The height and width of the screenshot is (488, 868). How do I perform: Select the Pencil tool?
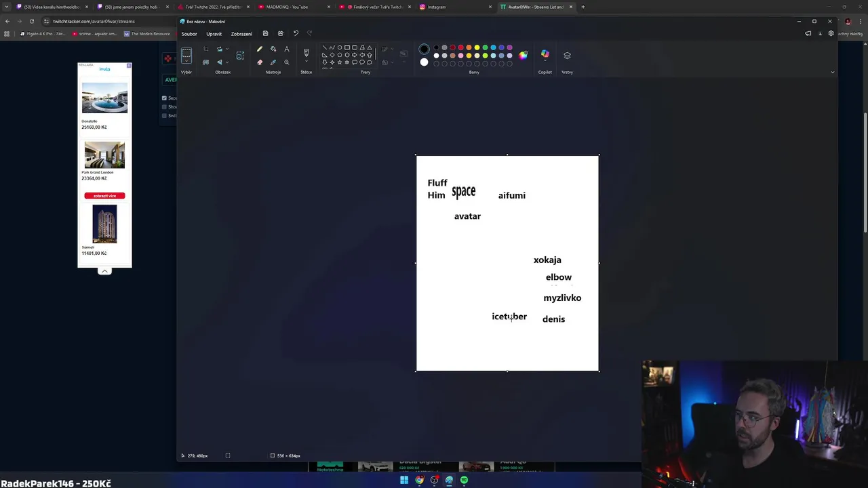(260, 49)
